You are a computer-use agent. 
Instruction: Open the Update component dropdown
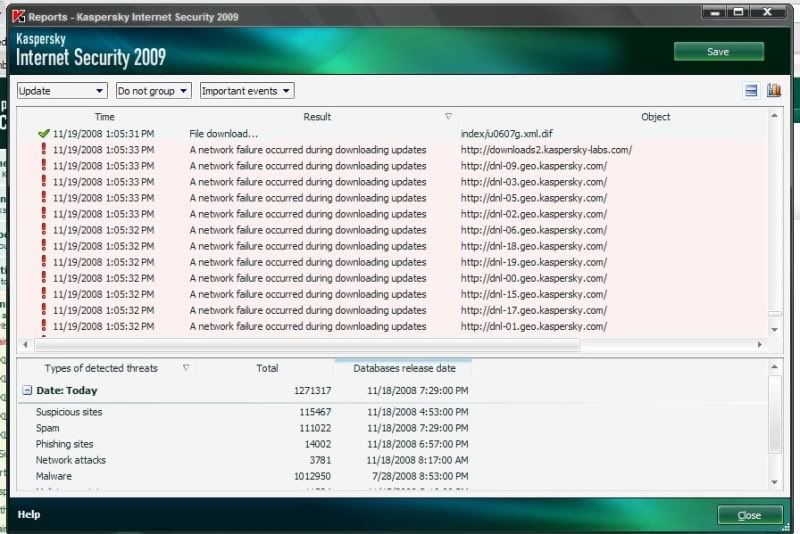tap(62, 91)
